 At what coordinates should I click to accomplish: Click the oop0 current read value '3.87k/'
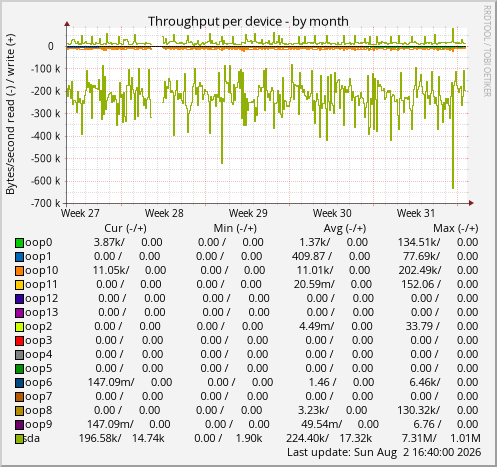109,242
